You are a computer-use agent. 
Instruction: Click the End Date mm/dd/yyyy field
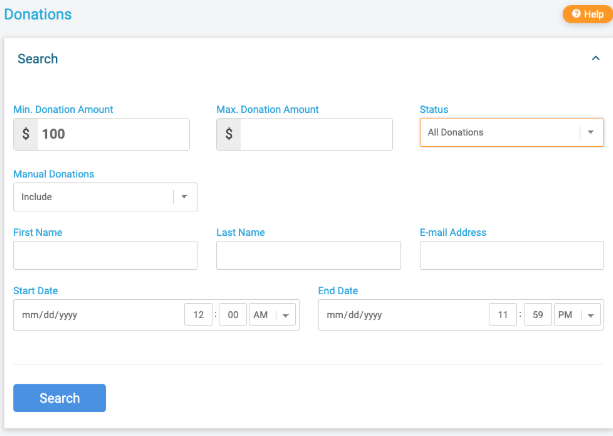(405, 315)
